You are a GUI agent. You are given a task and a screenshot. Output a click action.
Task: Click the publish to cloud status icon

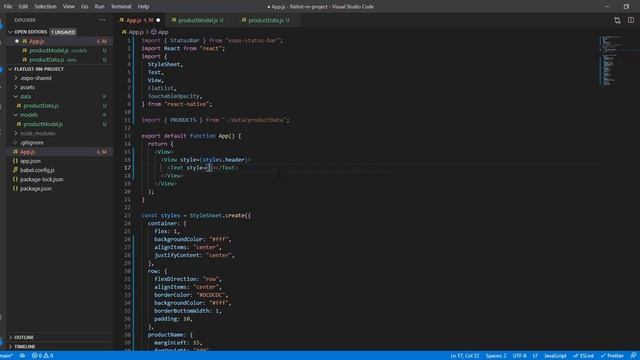(22, 356)
